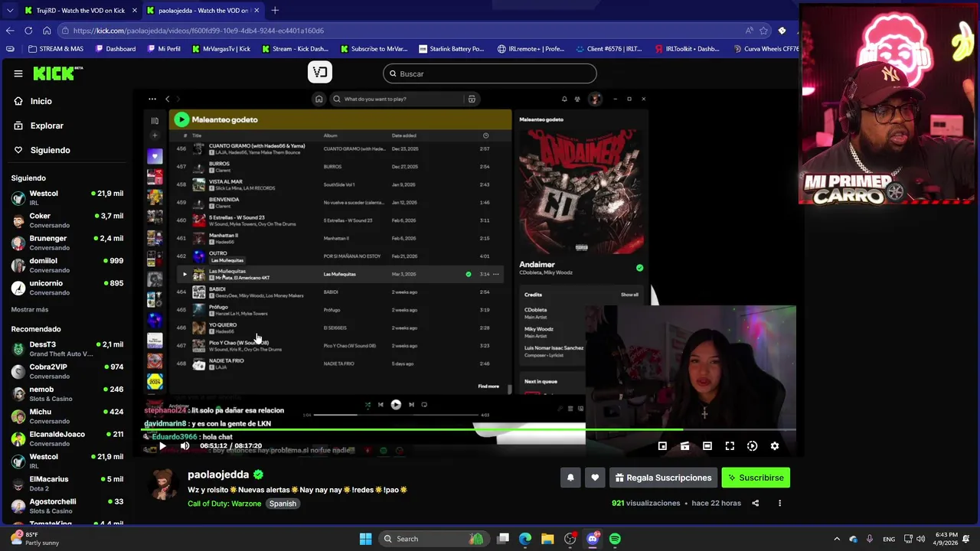
Task: Click the address bar URL
Action: pos(199,31)
